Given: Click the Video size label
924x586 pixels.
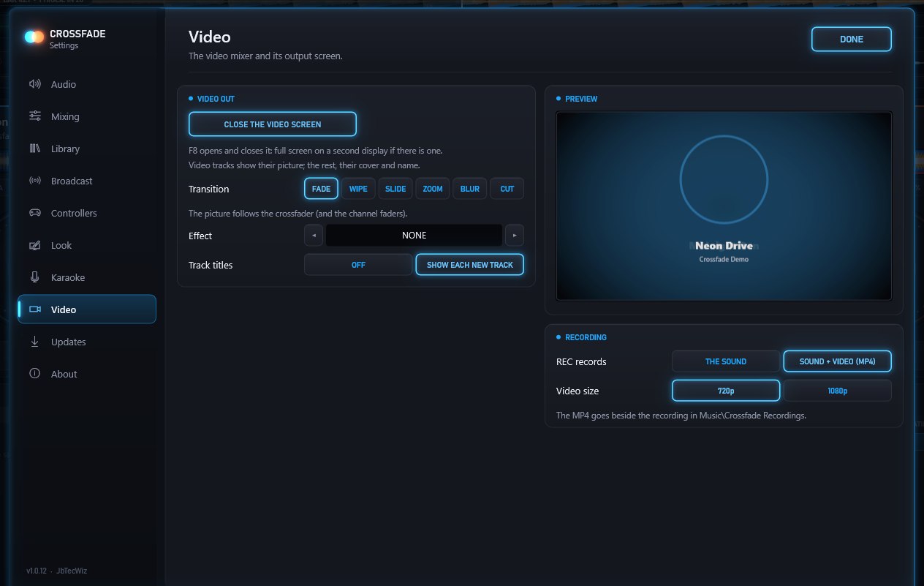Looking at the screenshot, I should [x=577, y=391].
